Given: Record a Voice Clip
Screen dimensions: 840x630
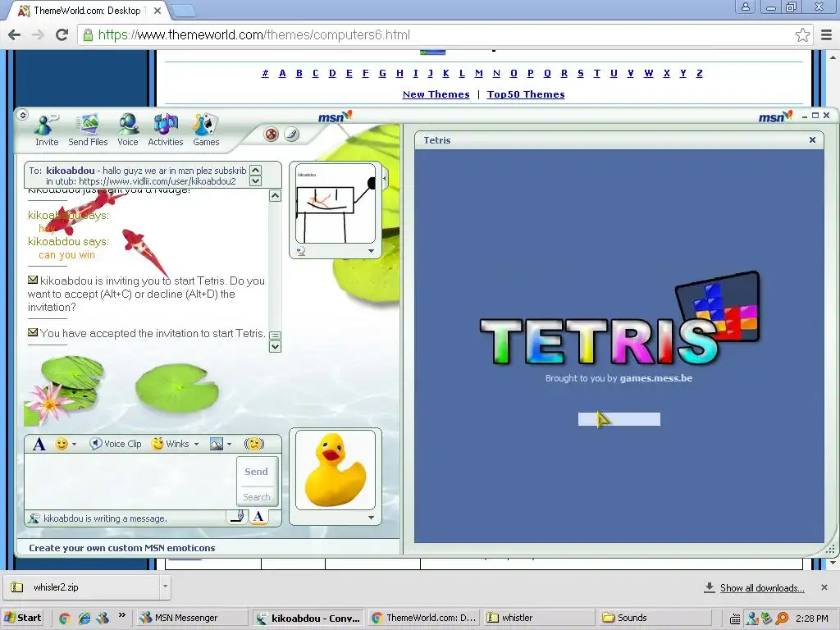Looking at the screenshot, I should tap(116, 444).
